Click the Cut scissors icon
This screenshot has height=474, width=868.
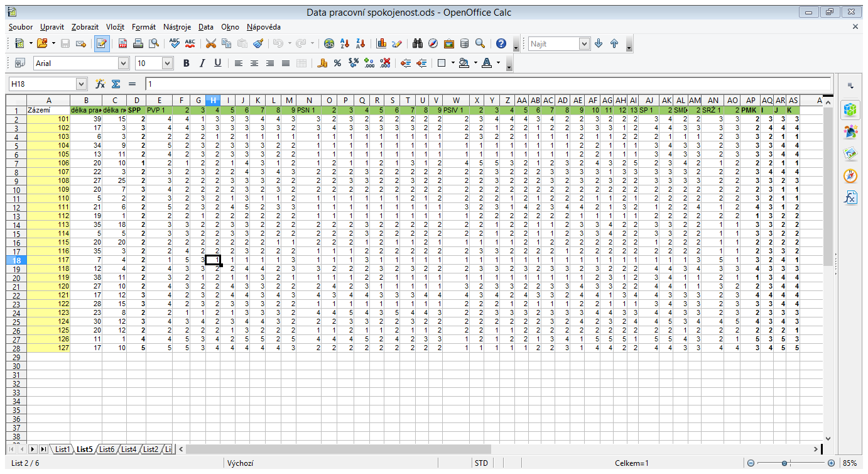point(211,43)
